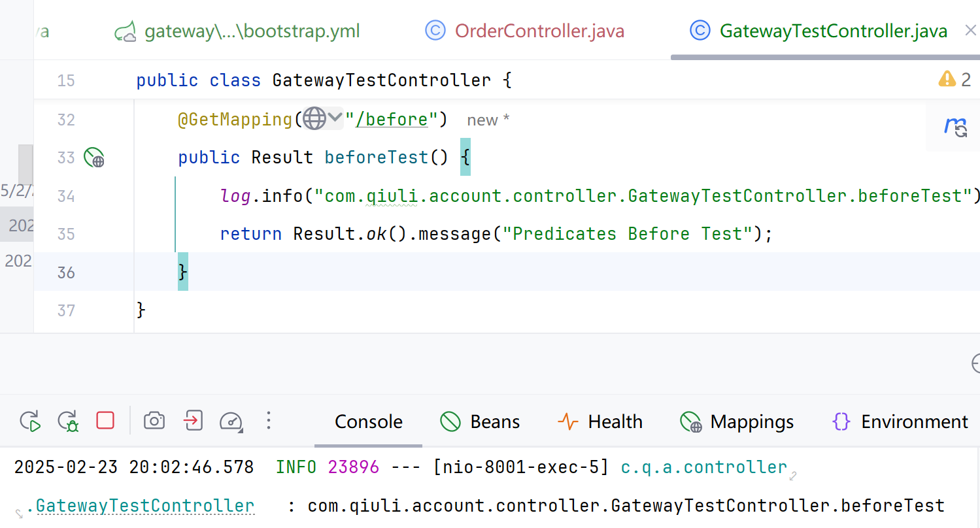Click the red arrow exit icon

[193, 420]
